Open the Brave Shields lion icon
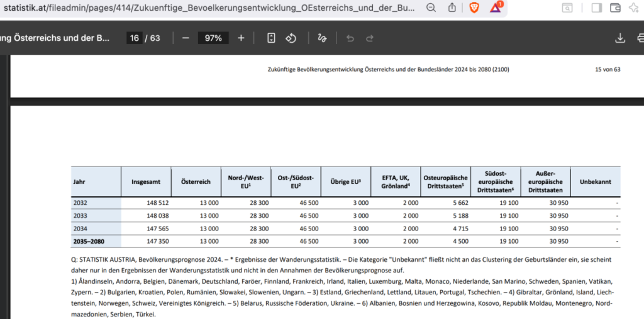644x319 pixels. click(x=474, y=8)
